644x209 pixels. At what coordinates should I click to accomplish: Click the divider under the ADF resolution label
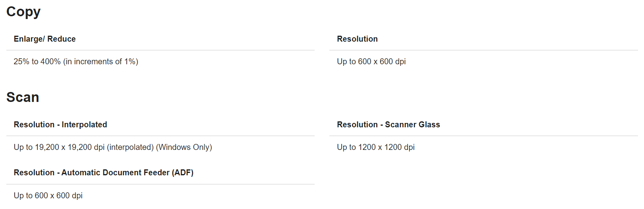click(x=161, y=184)
